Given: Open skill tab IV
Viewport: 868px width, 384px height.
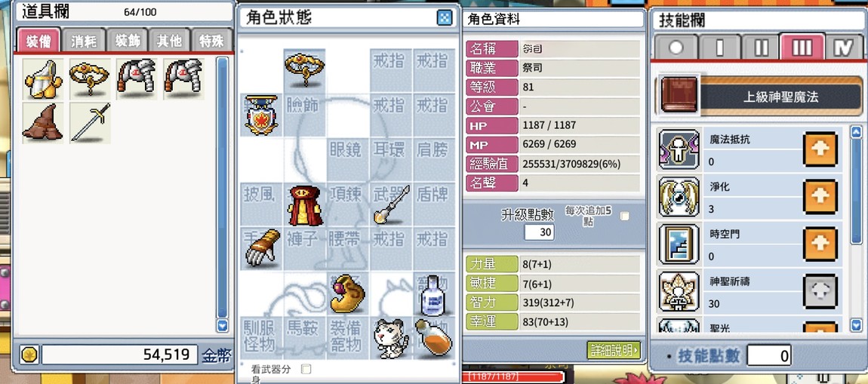Looking at the screenshot, I should point(845,47).
